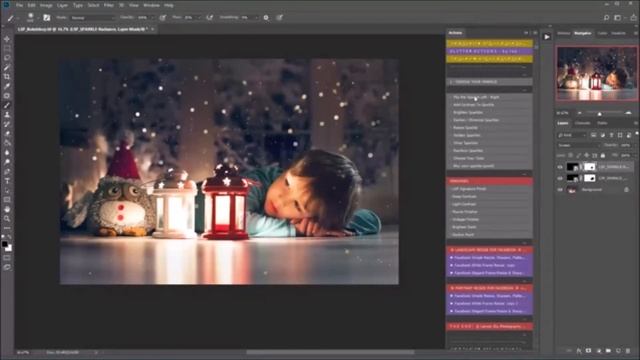The image size is (640, 360).
Task: Open smoothing options gear icon
Action: [266, 18]
